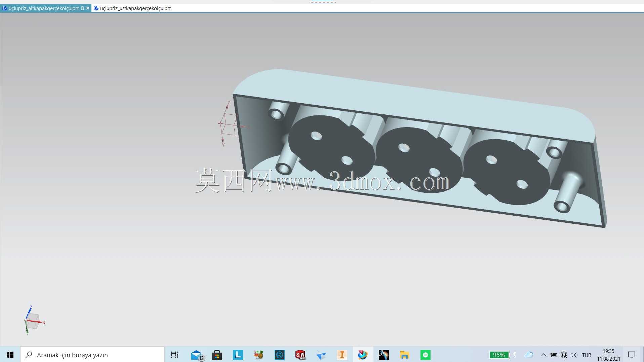Open the blue paper-plane app on taskbar
Viewport: 644px width, 362px height.
321,355
